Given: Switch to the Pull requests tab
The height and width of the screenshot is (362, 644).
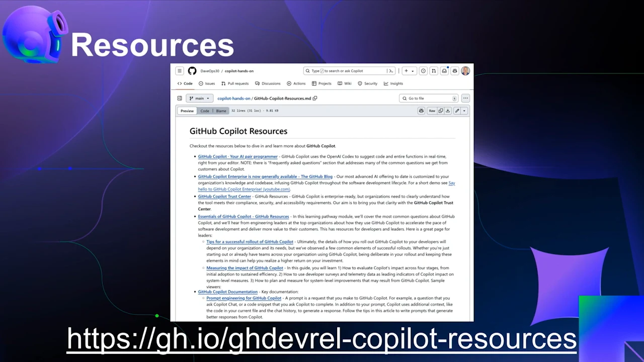Looking at the screenshot, I should [x=235, y=83].
